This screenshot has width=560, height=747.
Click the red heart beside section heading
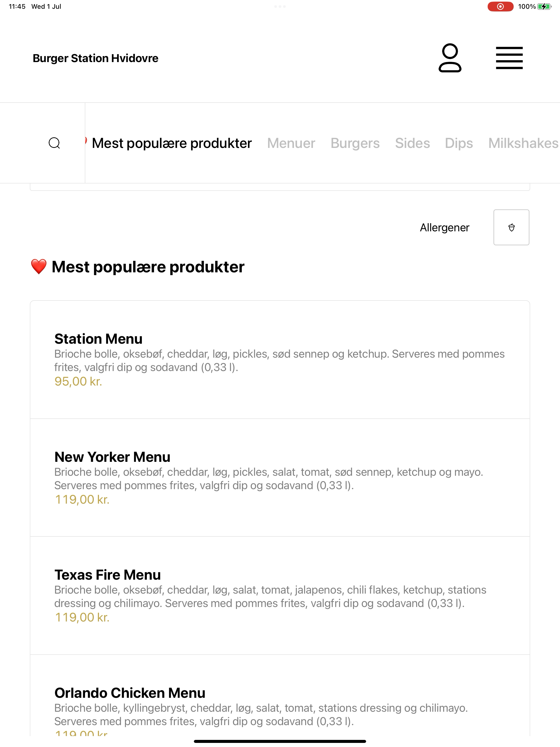39,267
